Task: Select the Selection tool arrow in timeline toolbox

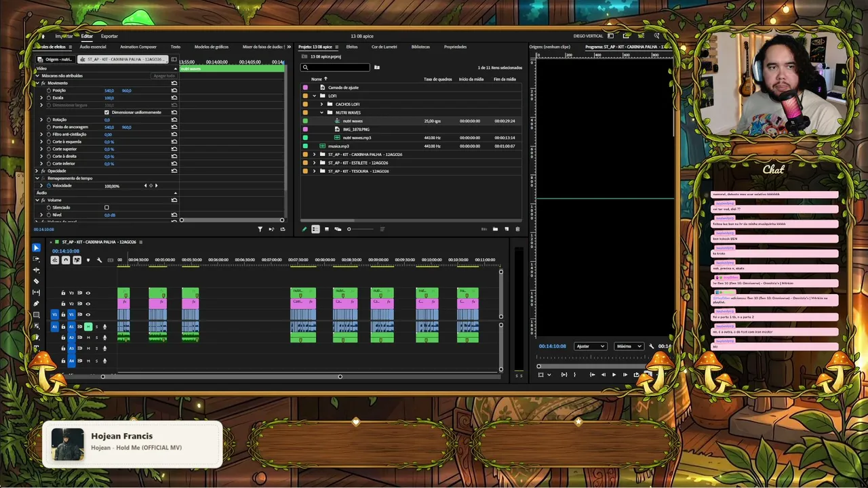Action: [37, 248]
